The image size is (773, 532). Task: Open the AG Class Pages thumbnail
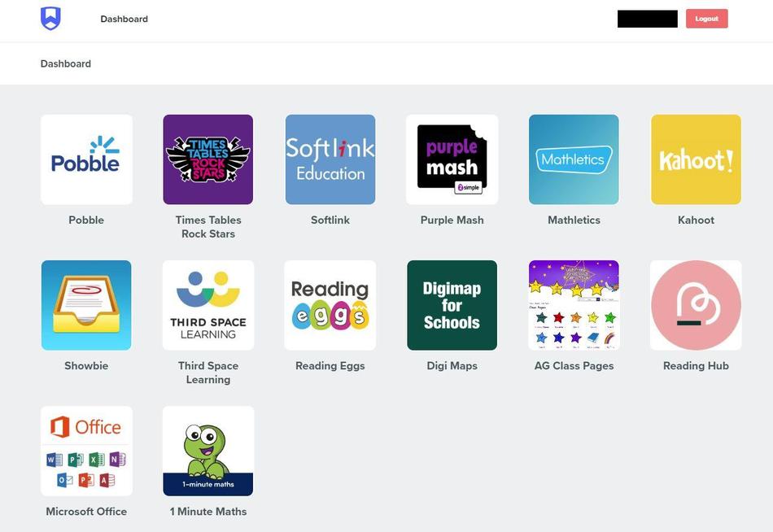point(574,305)
